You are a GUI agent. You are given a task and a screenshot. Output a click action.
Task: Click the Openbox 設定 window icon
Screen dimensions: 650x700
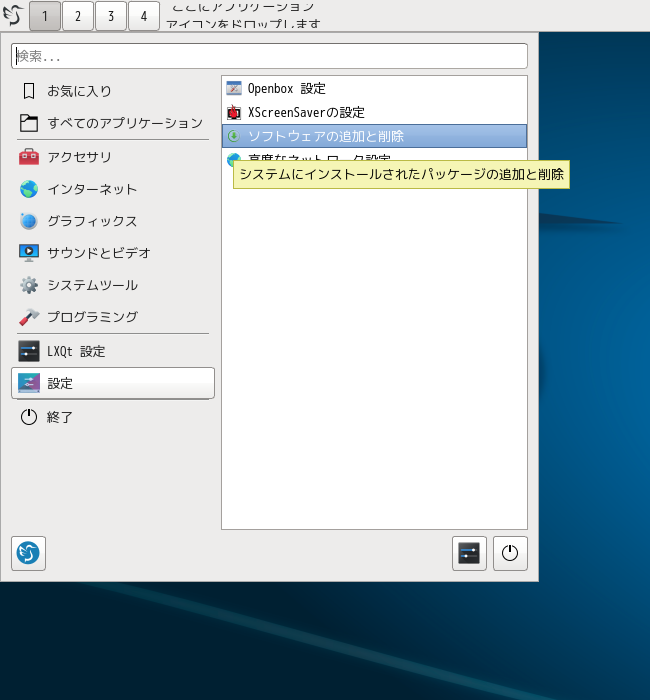pos(234,88)
